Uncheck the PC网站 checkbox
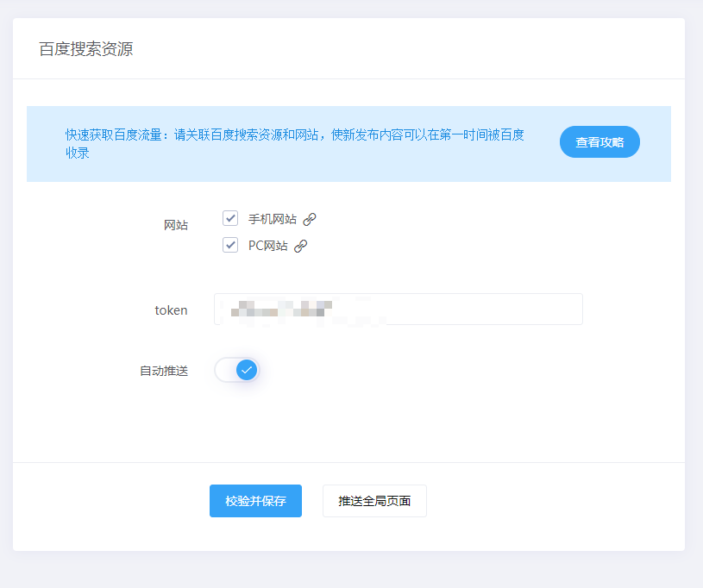 [x=230, y=245]
